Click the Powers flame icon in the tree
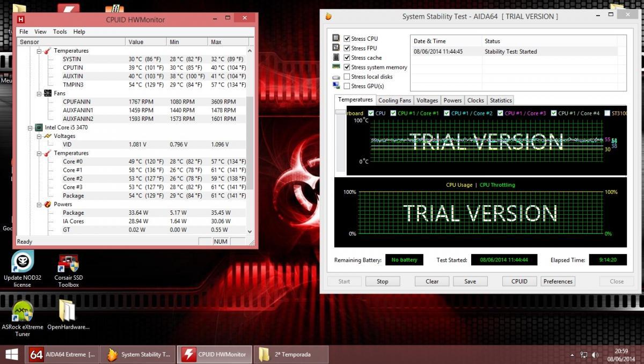 point(47,204)
